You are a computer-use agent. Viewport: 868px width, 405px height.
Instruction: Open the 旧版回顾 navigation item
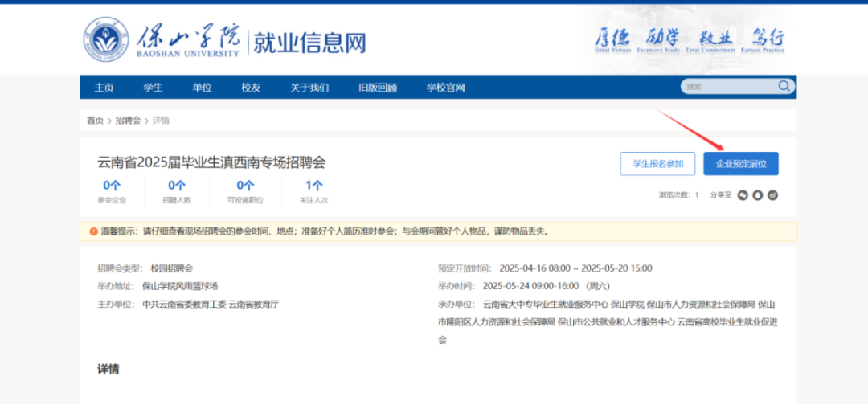(x=378, y=88)
